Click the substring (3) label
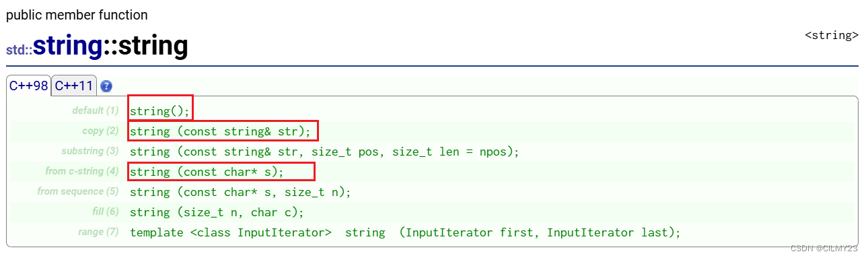This screenshot has height=258, width=868. coord(90,151)
